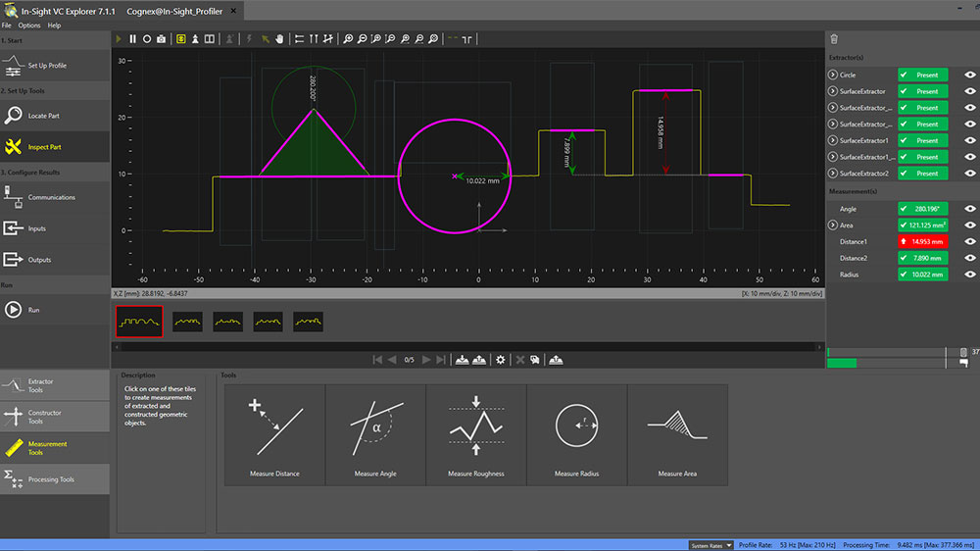Toggle visibility of the Radius measurement

[x=969, y=275]
